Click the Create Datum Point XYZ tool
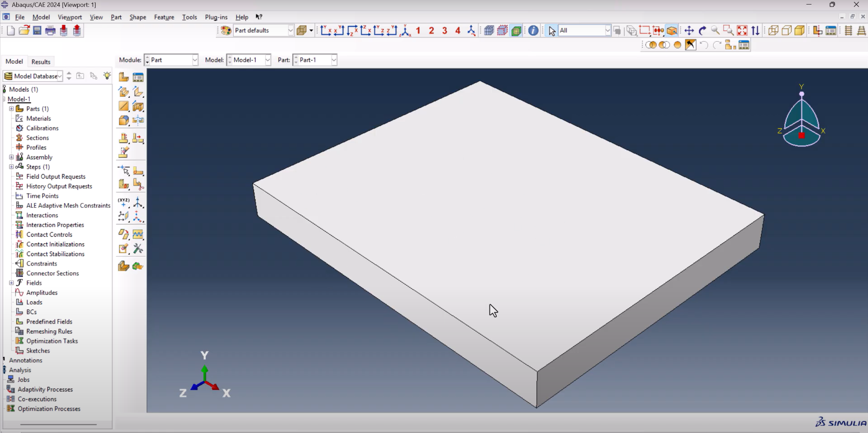The width and height of the screenshot is (868, 433). tap(123, 202)
